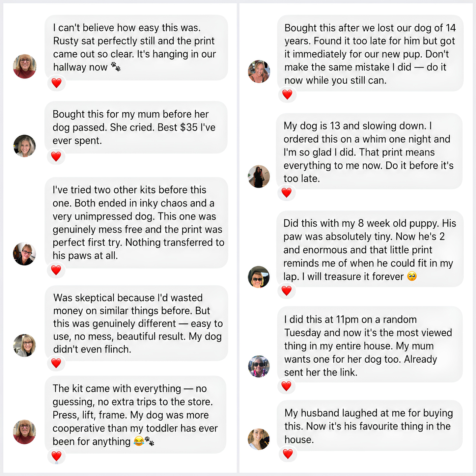Tap the heart below the toddler comparison comment
The image size is (476, 476).
pyautogui.click(x=56, y=456)
